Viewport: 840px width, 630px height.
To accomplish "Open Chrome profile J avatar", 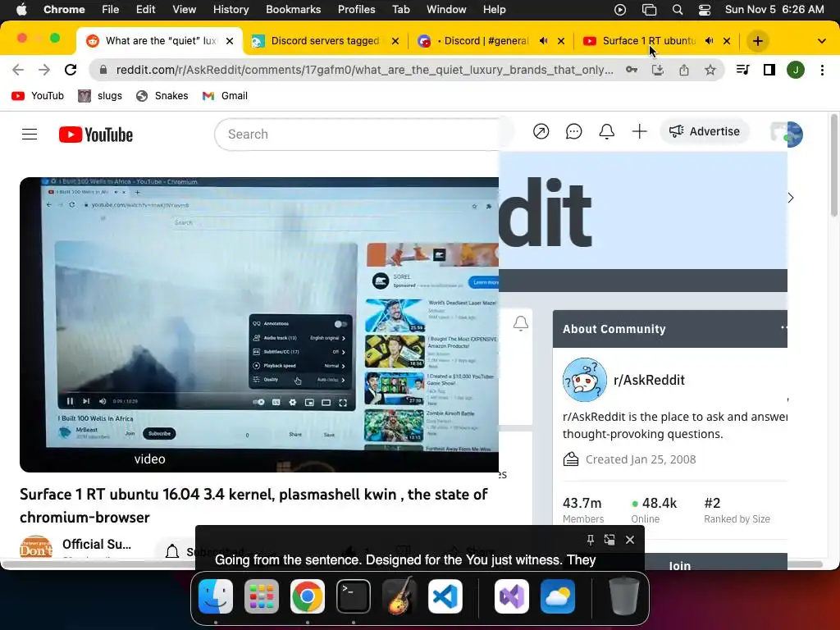I will tap(796, 70).
